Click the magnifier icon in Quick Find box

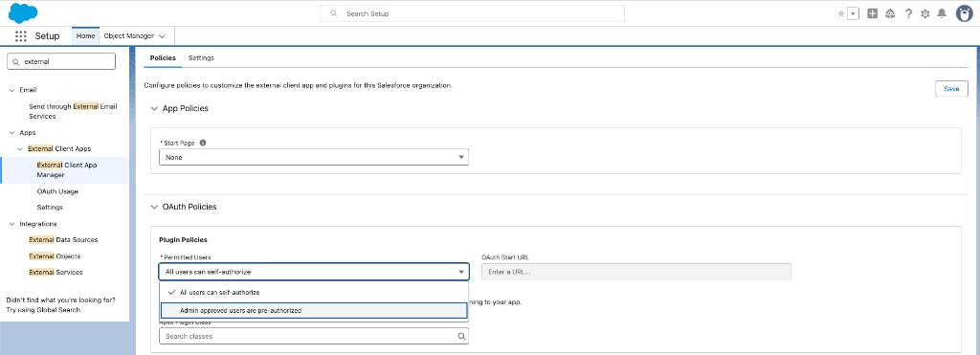[15, 62]
